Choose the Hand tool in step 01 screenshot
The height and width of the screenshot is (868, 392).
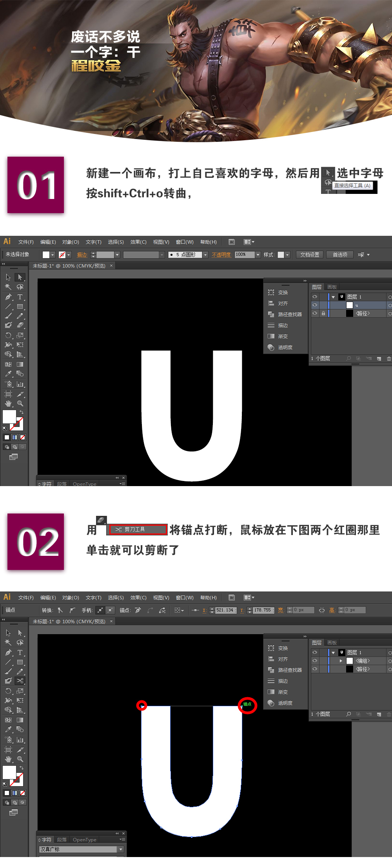[x=8, y=403]
